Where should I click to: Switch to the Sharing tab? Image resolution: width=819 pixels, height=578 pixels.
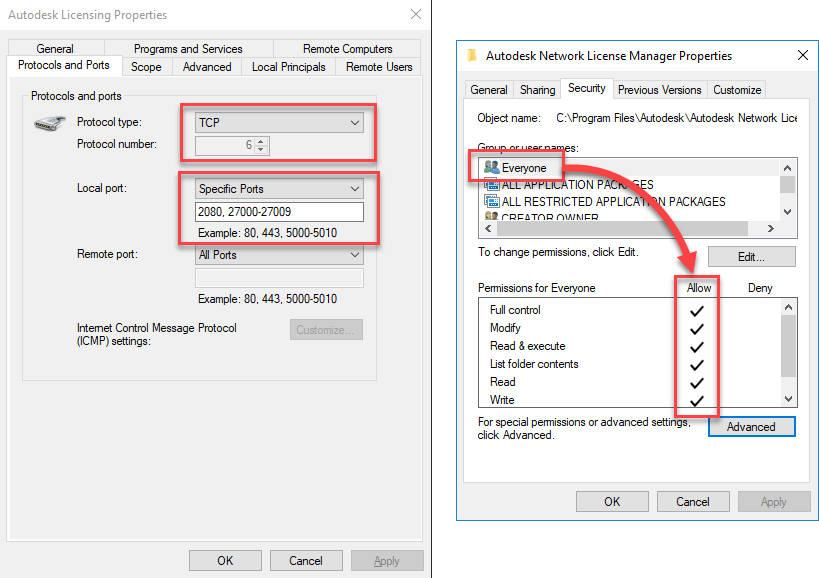(537, 89)
